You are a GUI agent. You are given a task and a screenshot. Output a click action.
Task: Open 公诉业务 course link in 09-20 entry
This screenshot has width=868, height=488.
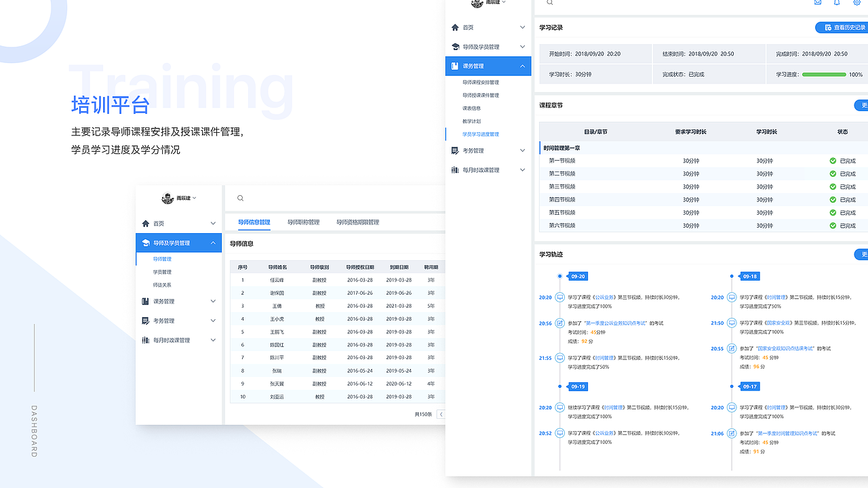tap(604, 297)
